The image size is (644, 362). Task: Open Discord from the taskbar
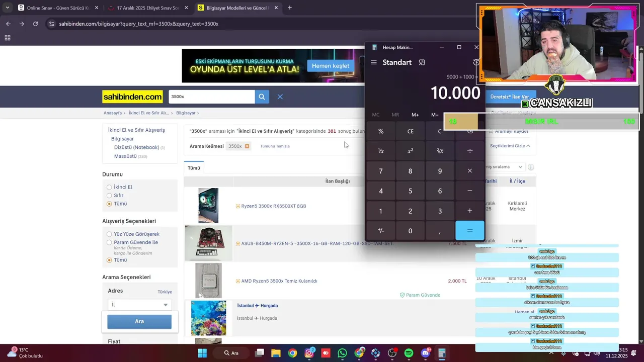click(425, 353)
